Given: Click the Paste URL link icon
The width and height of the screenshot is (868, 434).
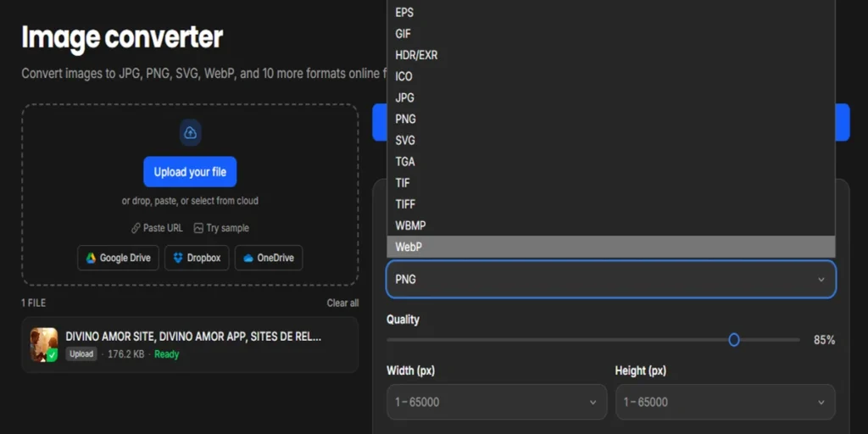Looking at the screenshot, I should click(x=136, y=228).
